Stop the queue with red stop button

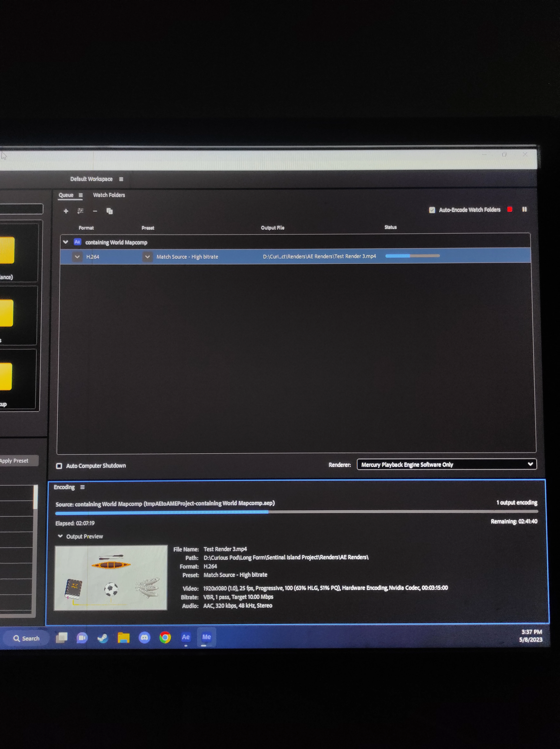coord(510,209)
